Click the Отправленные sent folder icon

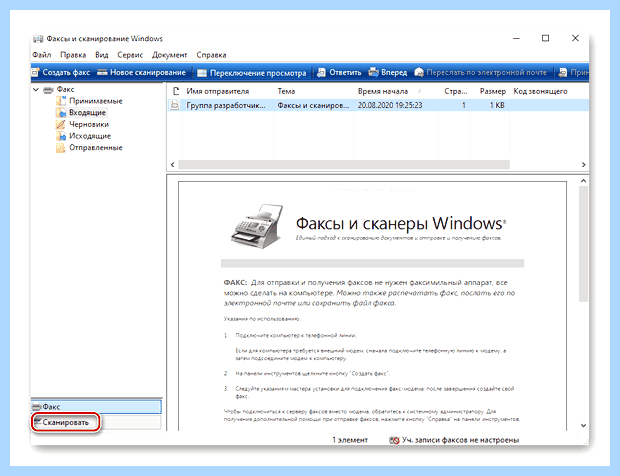click(x=60, y=148)
